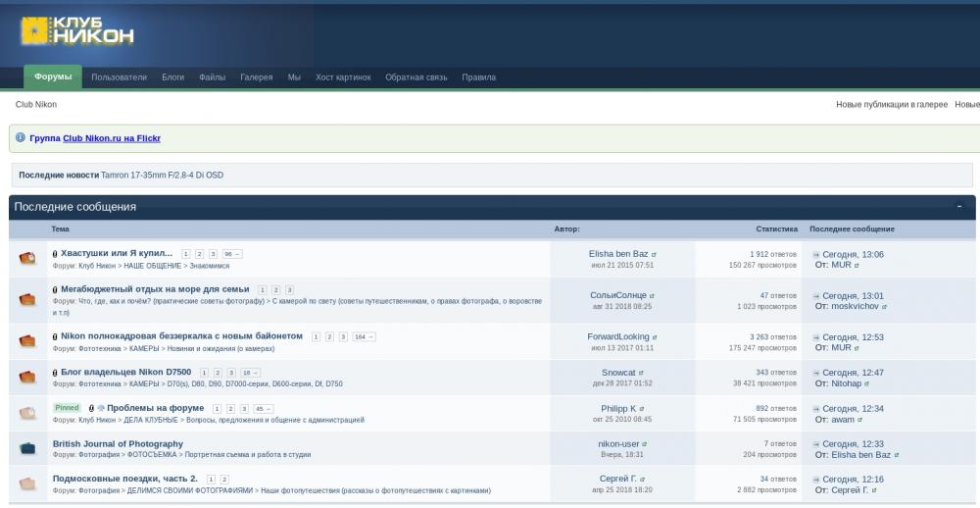
Task: Open topic British Journal of Photography
Action: click(x=119, y=443)
